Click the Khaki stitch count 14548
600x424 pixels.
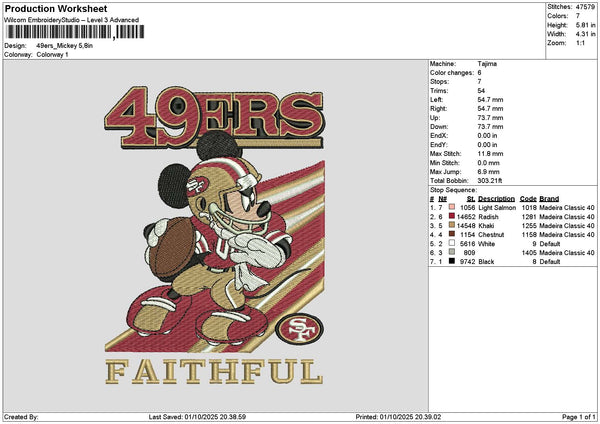[x=466, y=225]
